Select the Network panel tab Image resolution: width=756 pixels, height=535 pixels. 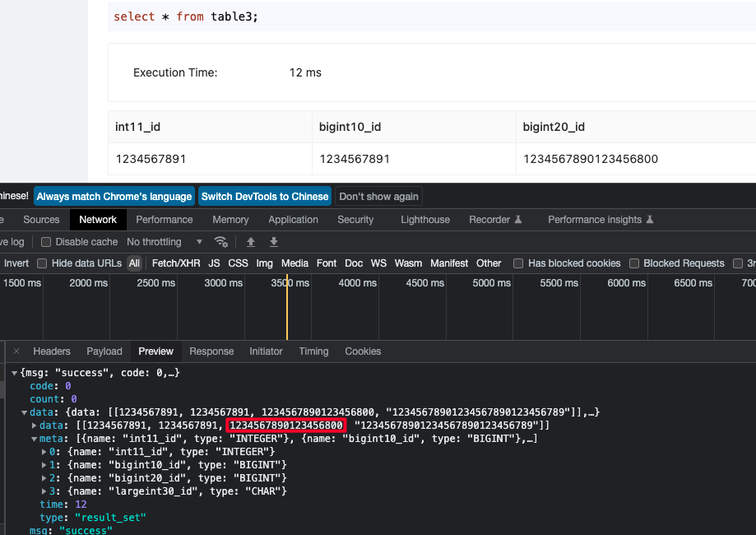point(98,220)
